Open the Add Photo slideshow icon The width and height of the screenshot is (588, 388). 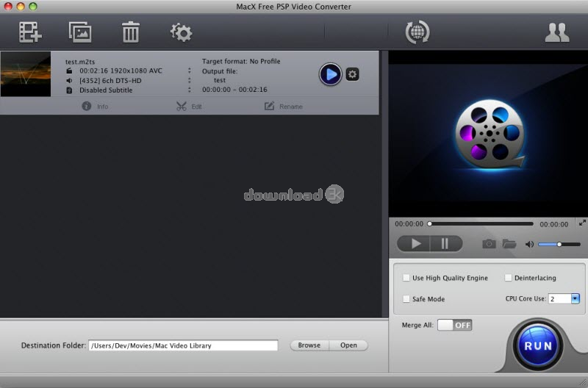tap(80, 32)
